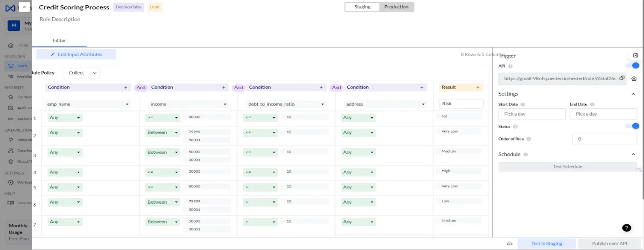
Task: Click Test in Staging button
Action: coord(546,243)
